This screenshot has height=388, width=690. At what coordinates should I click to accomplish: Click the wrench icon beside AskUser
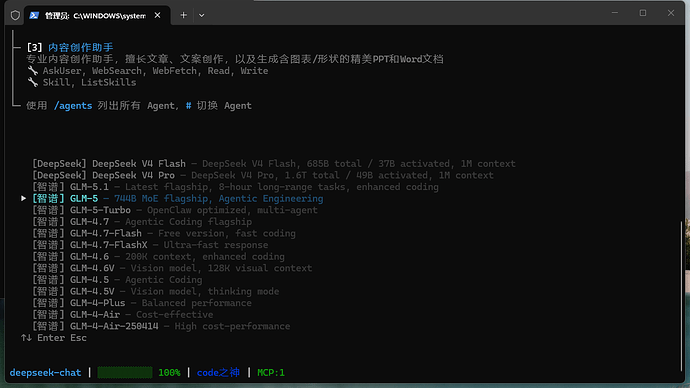(33, 71)
